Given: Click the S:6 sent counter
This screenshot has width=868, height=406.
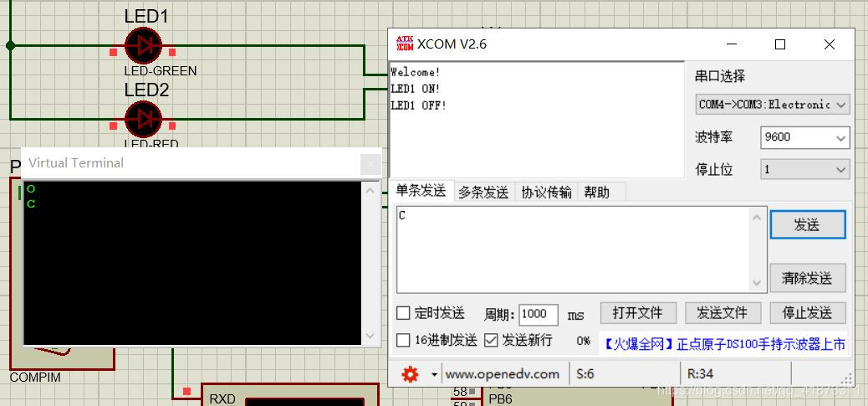Looking at the screenshot, I should (585, 374).
